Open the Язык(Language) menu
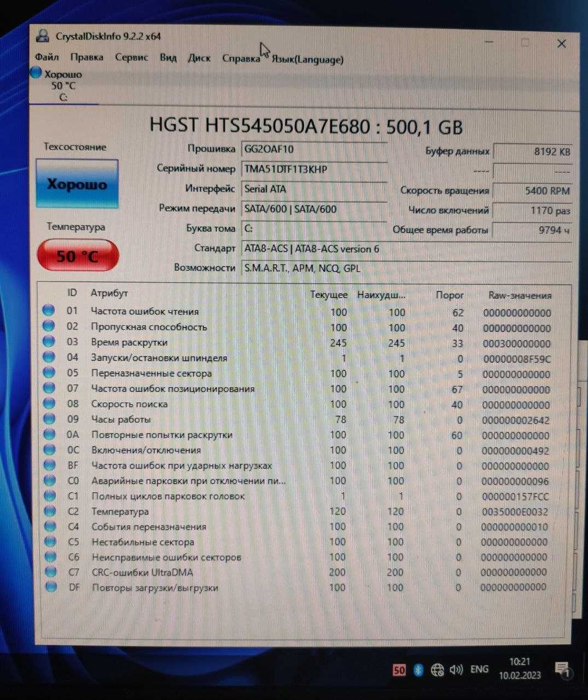Viewport: 588px width, 700px height. (x=307, y=59)
